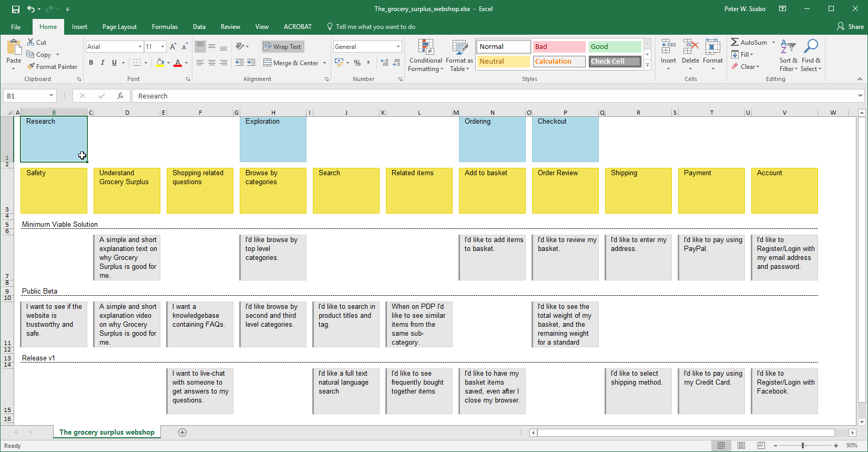This screenshot has width=868, height=452.
Task: Open the Page Layout ribbon tab
Action: point(119,27)
